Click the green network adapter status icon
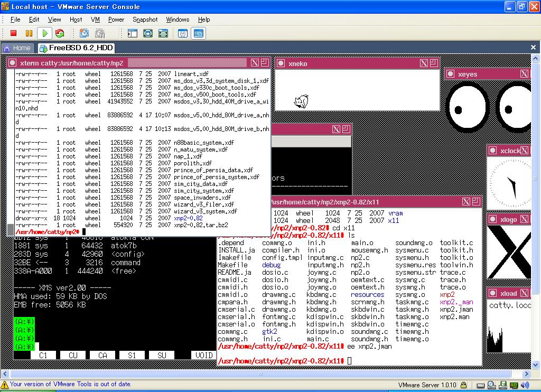Screen dimensions: 541x392 [514, 385]
